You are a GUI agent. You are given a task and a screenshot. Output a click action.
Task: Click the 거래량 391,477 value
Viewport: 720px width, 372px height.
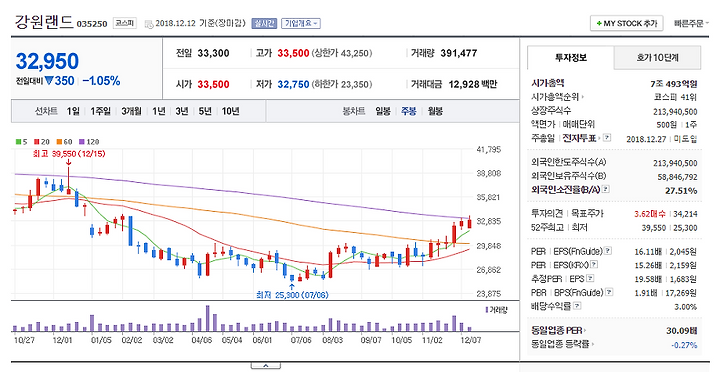point(458,53)
